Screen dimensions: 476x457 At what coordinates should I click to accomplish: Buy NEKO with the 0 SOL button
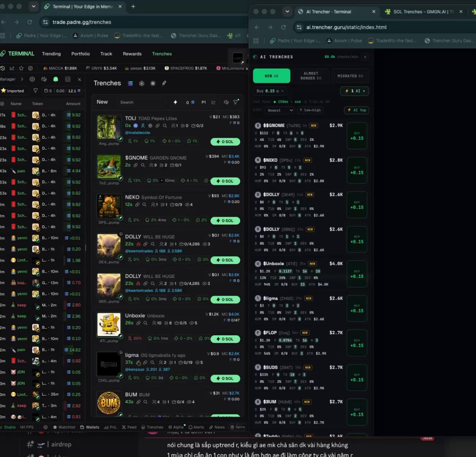click(225, 221)
